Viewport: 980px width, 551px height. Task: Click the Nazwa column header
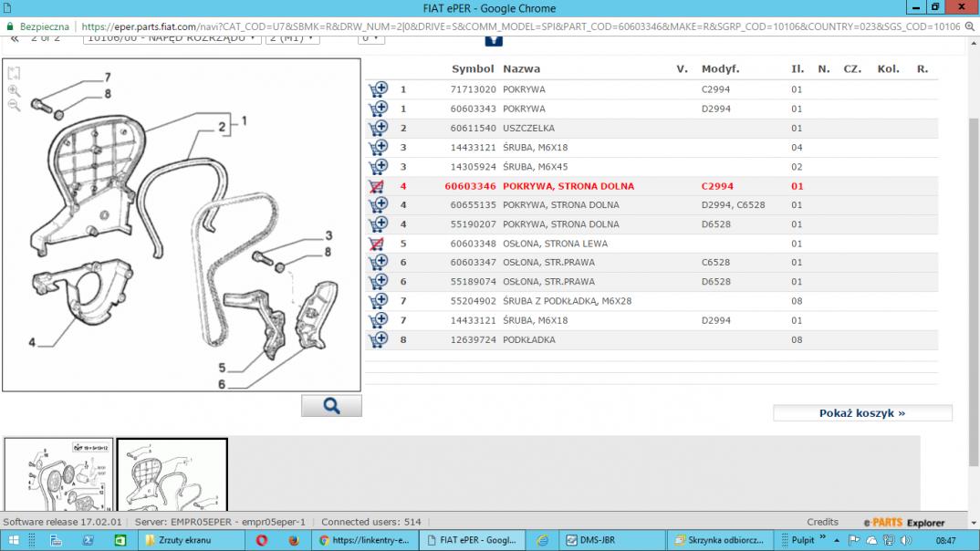(521, 68)
